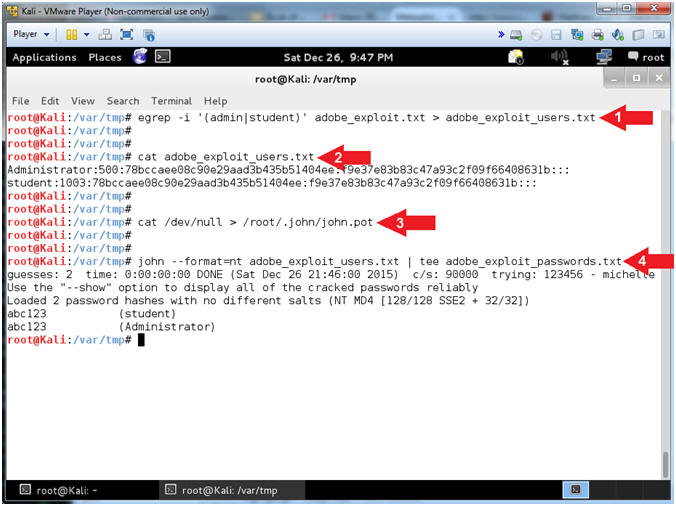
Task: Minimize the terminal window
Action: pos(614,78)
